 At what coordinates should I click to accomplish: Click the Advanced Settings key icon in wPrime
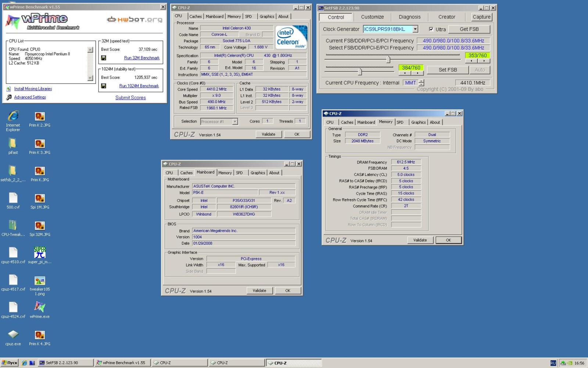click(x=9, y=97)
